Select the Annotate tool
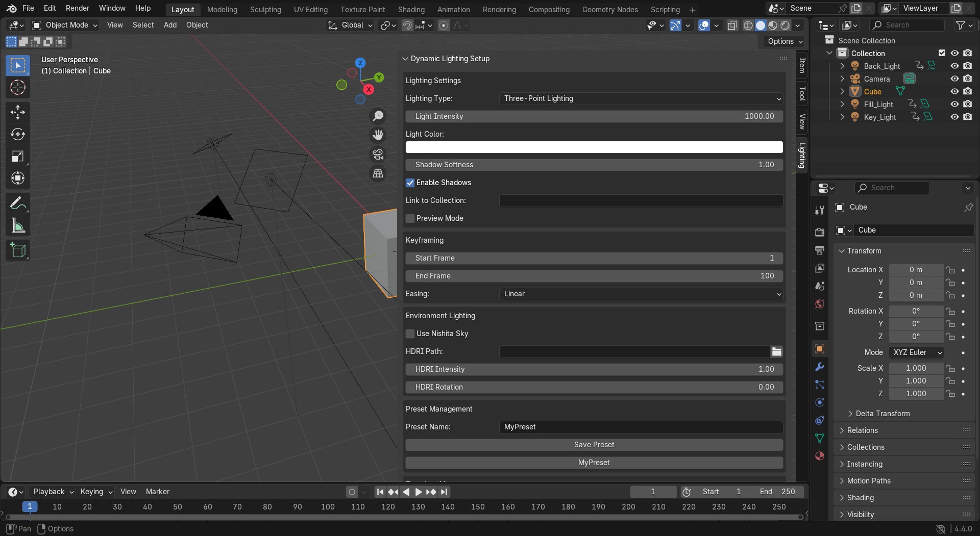 tap(18, 203)
